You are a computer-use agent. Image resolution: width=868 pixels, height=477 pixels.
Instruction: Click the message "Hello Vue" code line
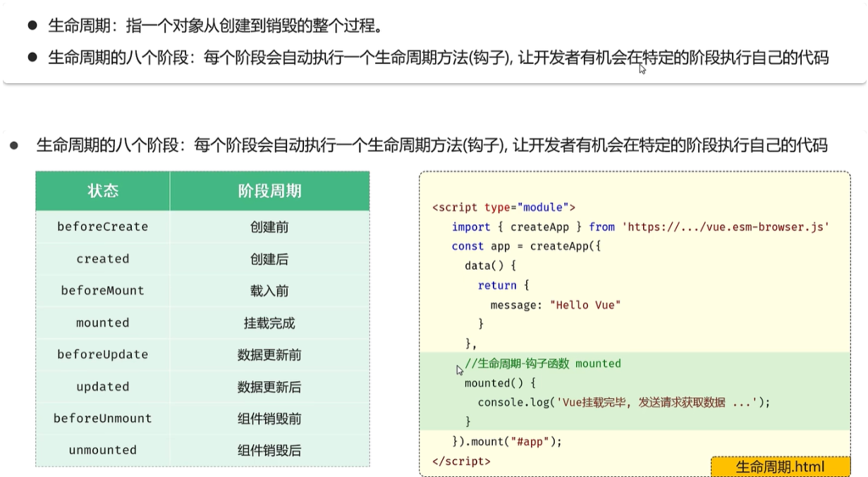click(555, 305)
